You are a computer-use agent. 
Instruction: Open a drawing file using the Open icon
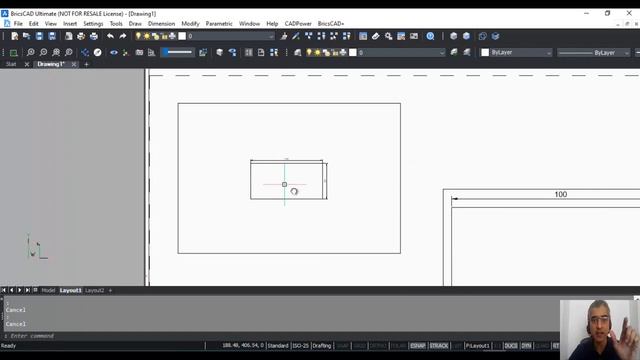(27, 36)
